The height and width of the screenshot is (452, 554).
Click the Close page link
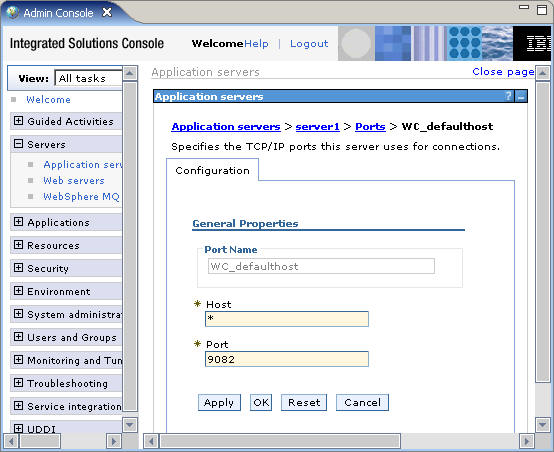[x=503, y=72]
